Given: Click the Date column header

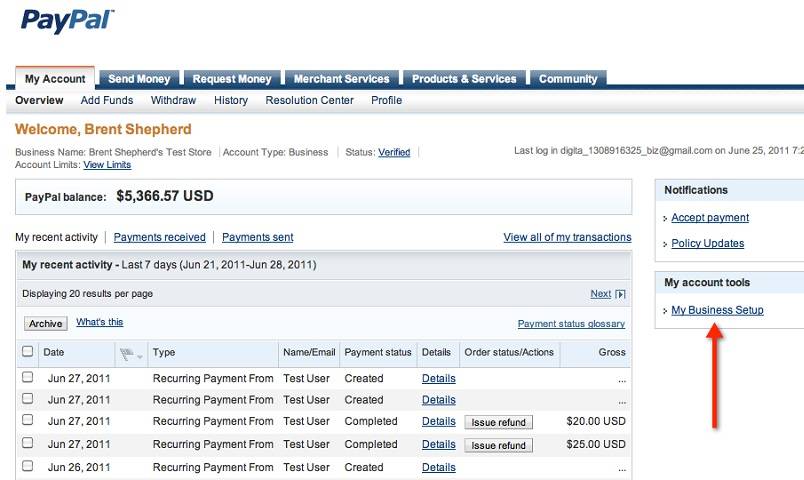Looking at the screenshot, I should point(54,352).
